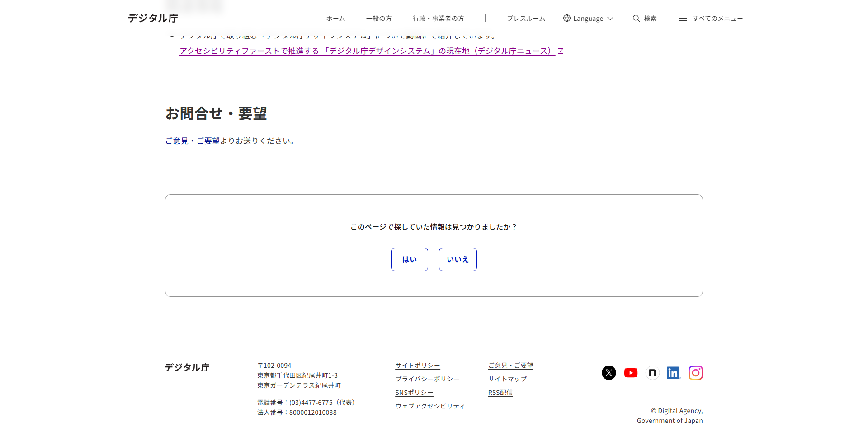Click the 検索 text in header
The image size is (868, 427).
tap(650, 19)
